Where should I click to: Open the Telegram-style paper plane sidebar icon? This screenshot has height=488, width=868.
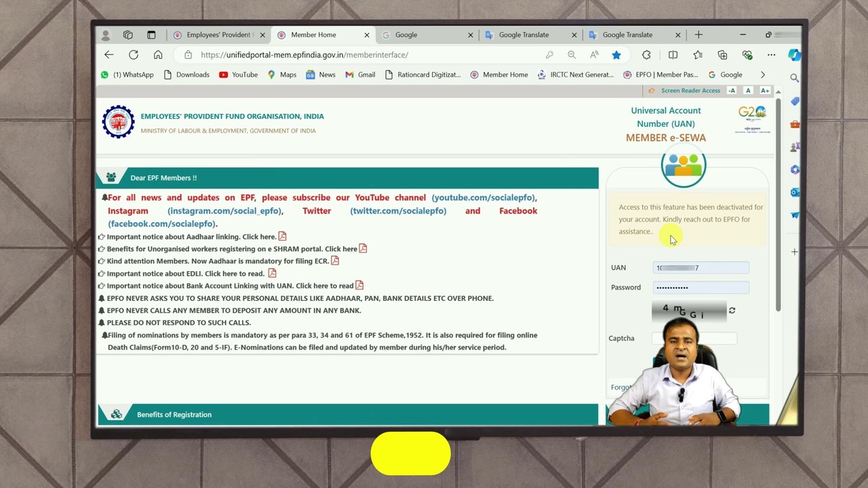[795, 216]
